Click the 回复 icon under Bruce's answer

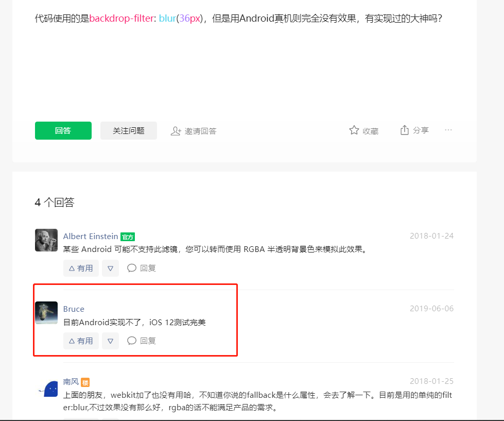(132, 341)
